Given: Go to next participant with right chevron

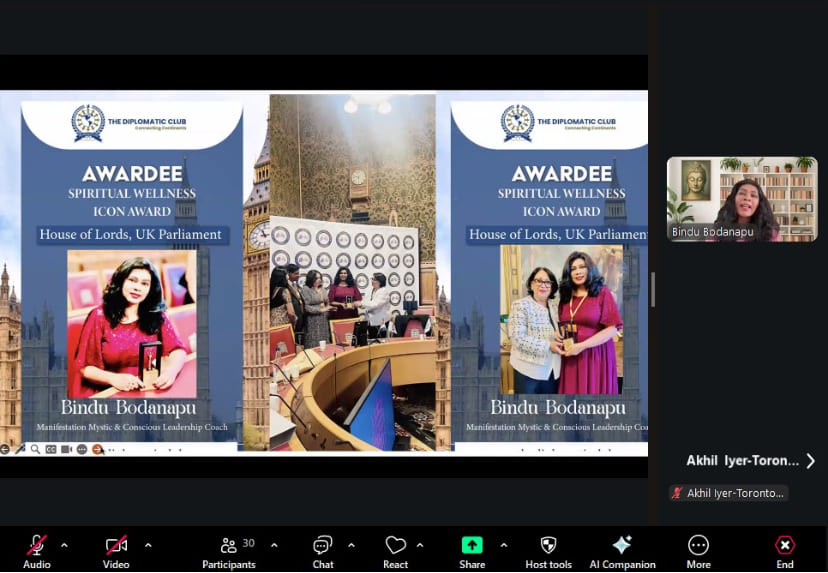Looking at the screenshot, I should pos(810,461).
